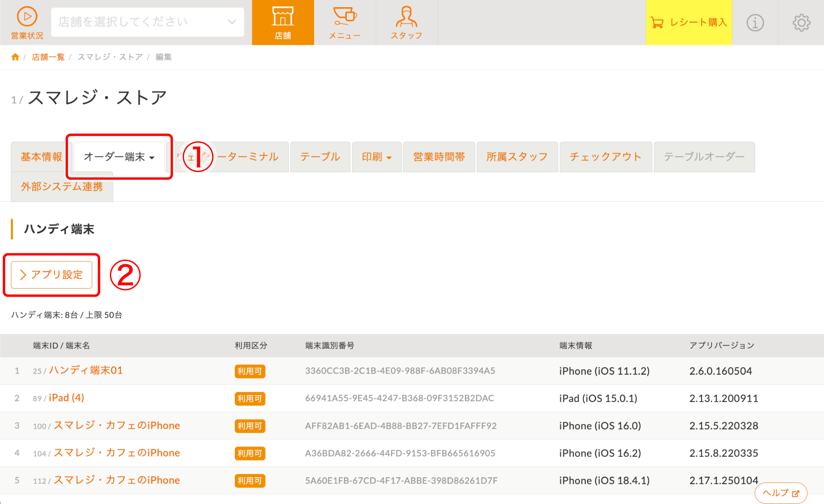Screen dimensions: 824x504
Task: Click identifier 66941A55-9E45-4247-B368-09F3152B2DAC
Action: point(400,398)
